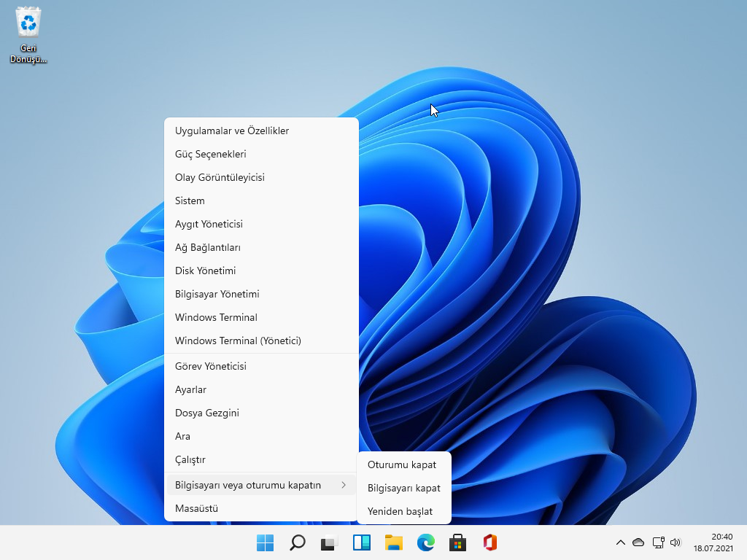
Task: Open the Widgets panel
Action: click(x=361, y=542)
